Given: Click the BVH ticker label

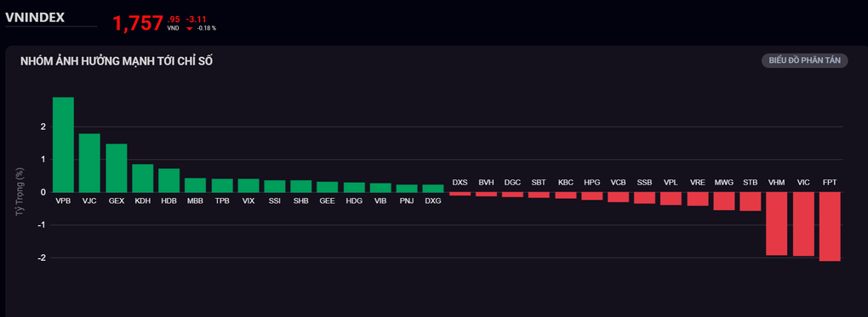Looking at the screenshot, I should click(486, 182).
